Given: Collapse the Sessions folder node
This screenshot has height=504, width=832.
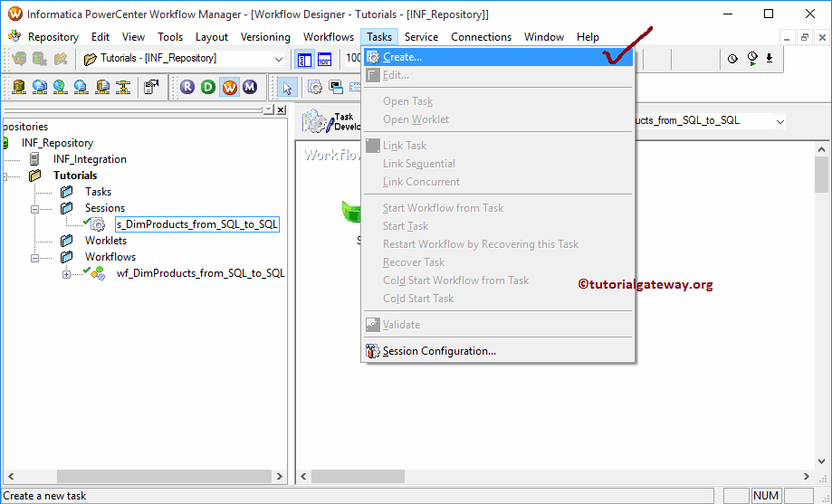Looking at the screenshot, I should [x=34, y=209].
